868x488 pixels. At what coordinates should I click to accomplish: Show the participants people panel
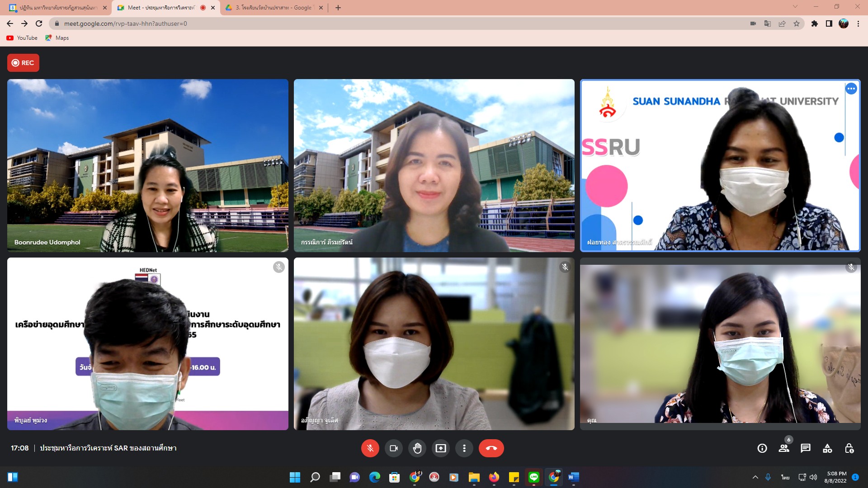pos(784,448)
